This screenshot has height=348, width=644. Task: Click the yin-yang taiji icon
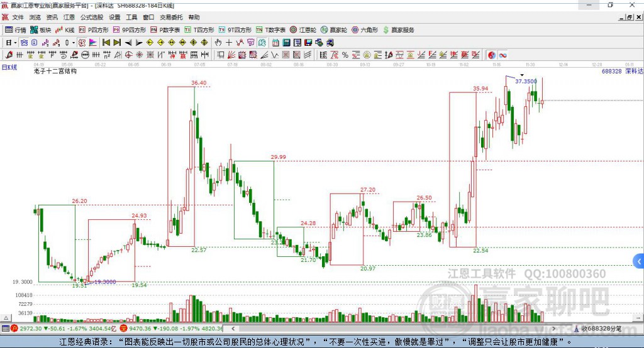(492, 55)
